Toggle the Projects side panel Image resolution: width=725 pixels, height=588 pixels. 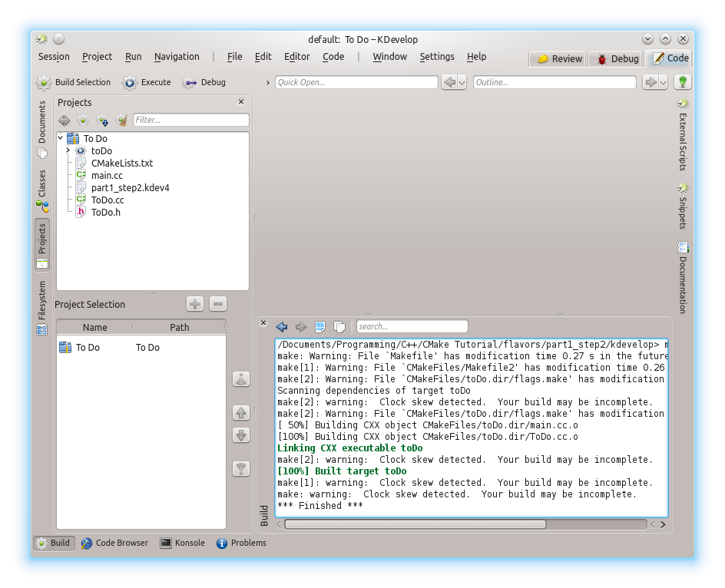point(42,245)
